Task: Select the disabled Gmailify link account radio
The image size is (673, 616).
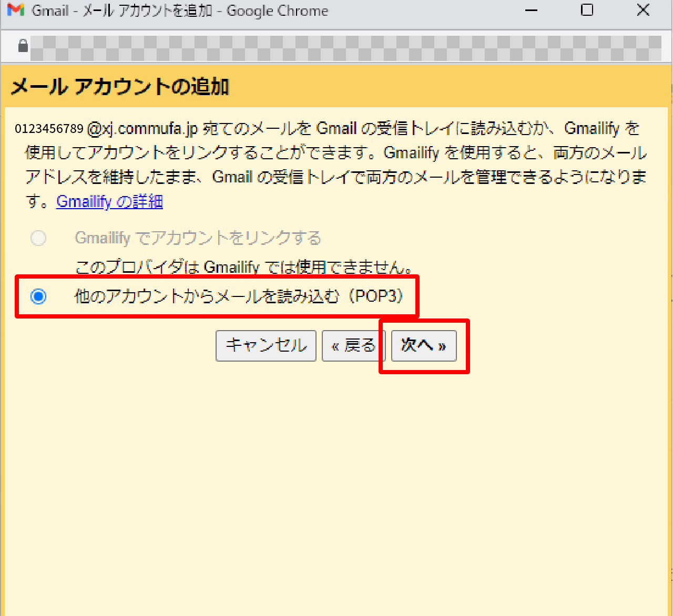Action: pos(38,238)
